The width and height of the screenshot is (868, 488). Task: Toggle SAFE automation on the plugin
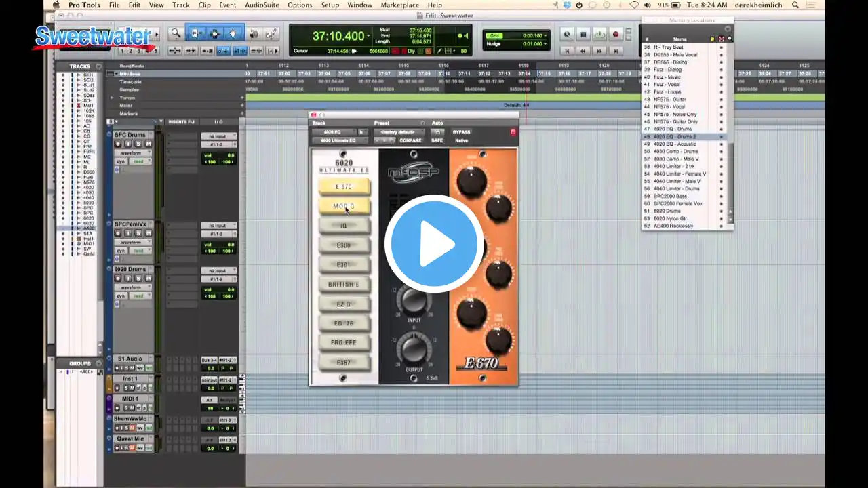tap(437, 140)
